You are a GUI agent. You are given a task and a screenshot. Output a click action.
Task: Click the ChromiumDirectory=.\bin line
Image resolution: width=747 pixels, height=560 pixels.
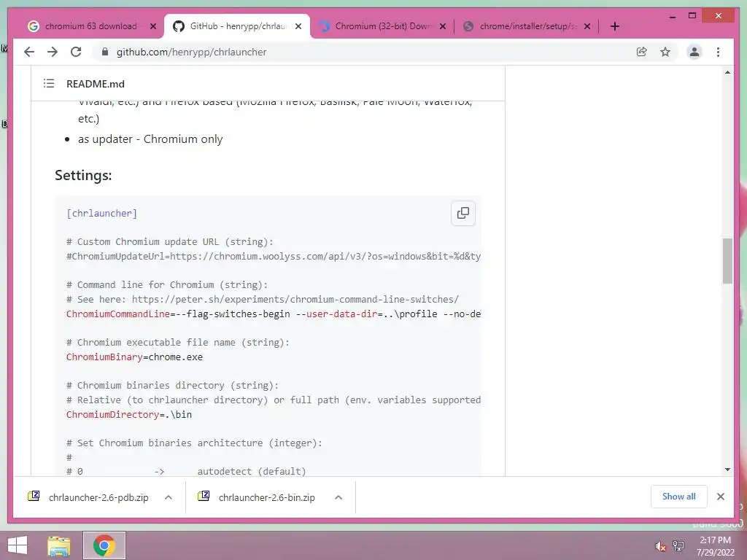tap(129, 415)
